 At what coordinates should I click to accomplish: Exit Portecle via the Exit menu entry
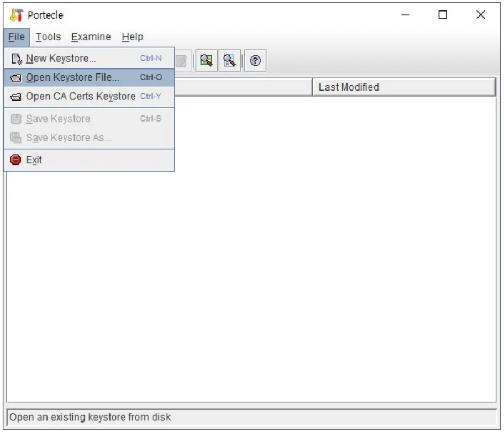pyautogui.click(x=90, y=160)
